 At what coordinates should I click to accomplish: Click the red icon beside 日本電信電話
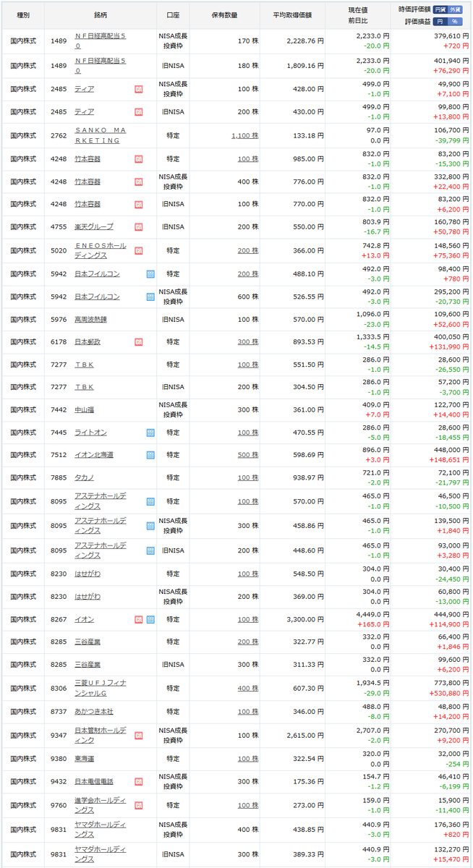point(138,781)
